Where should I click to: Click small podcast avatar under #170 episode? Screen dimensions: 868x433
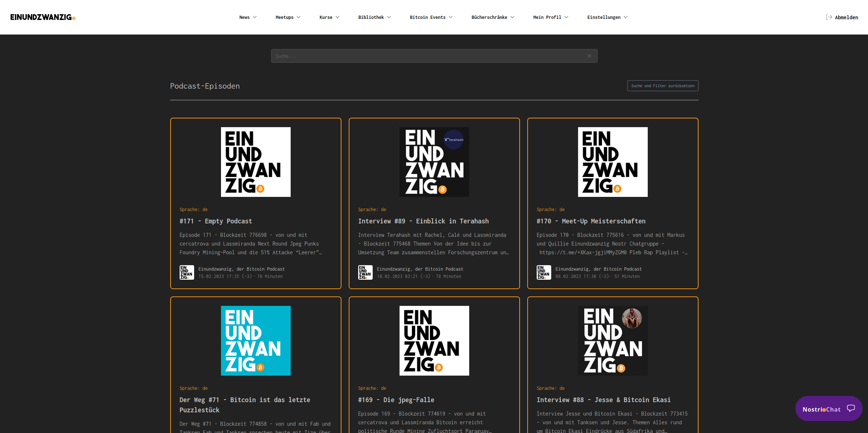[x=544, y=272]
